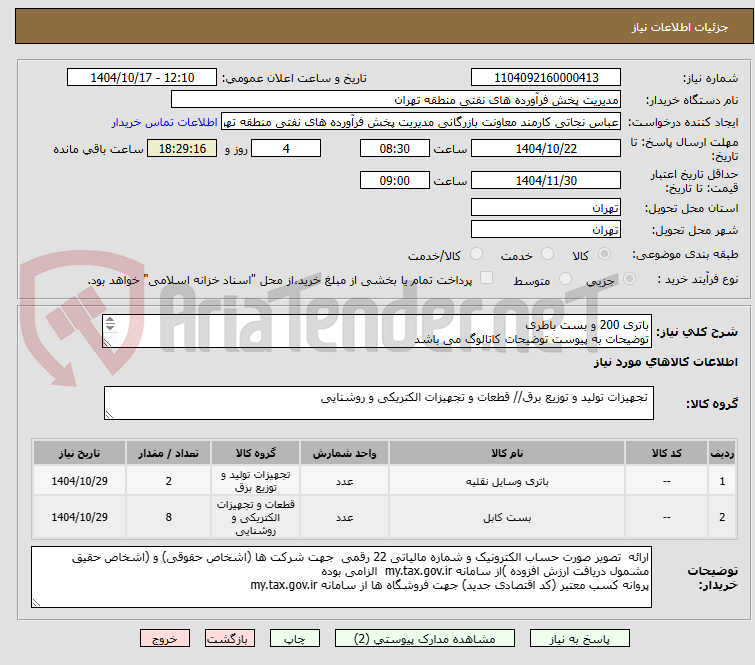The height and width of the screenshot is (665, 755).
Task: Click قطعات و تجهیزات الکتریکی group cell
Action: (255, 517)
